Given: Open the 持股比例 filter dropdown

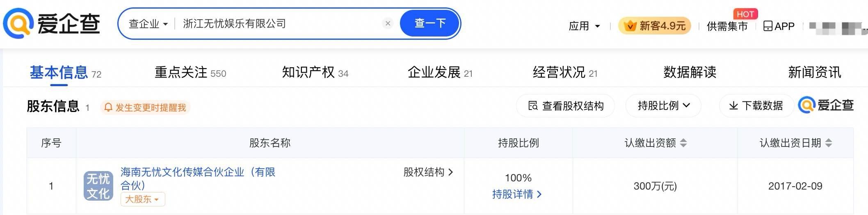Looking at the screenshot, I should [663, 106].
